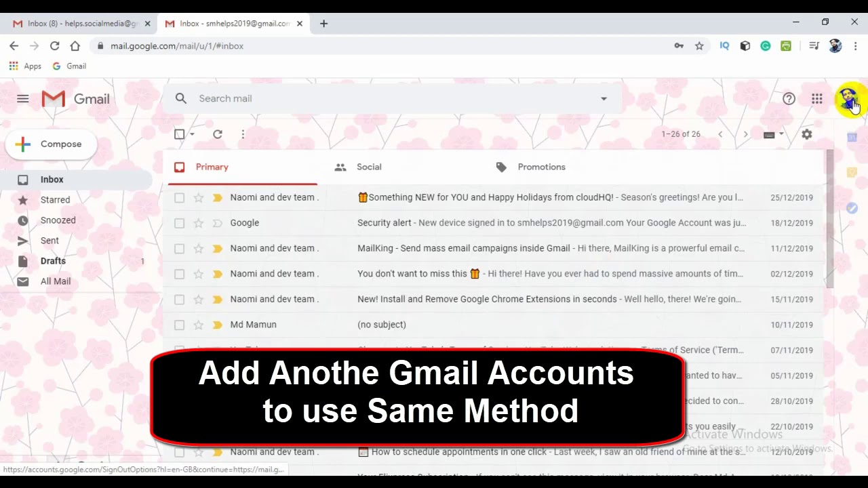Toggle importance marker on Md Mamun email
The image size is (868, 488).
217,325
